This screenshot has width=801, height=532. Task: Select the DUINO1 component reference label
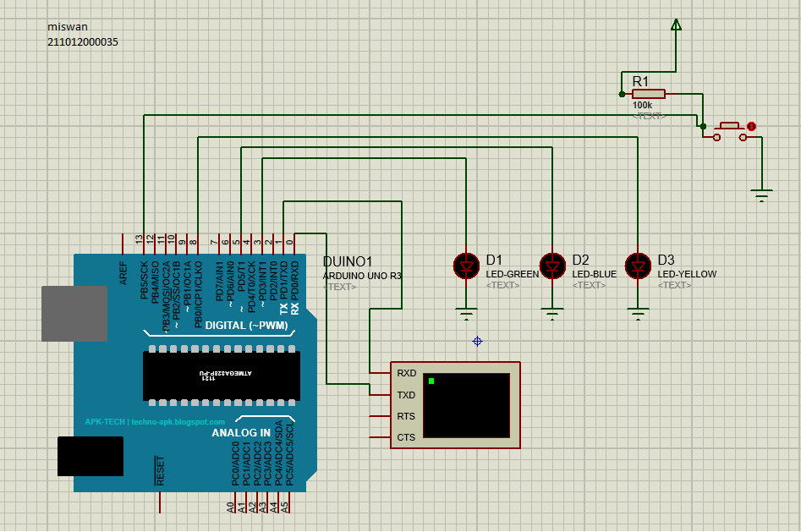(x=346, y=263)
